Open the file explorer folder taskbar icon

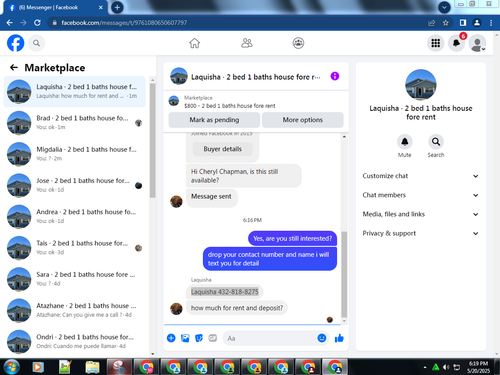click(x=92, y=367)
